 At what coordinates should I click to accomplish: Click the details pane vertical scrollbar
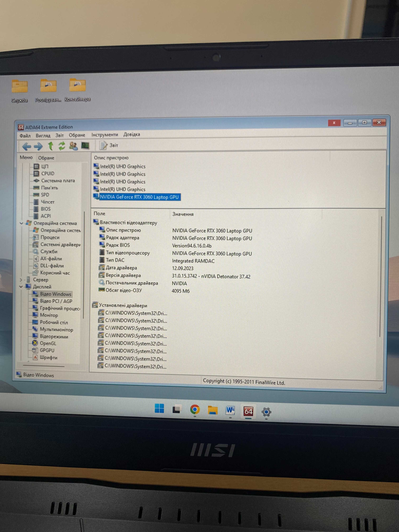pyautogui.click(x=381, y=277)
